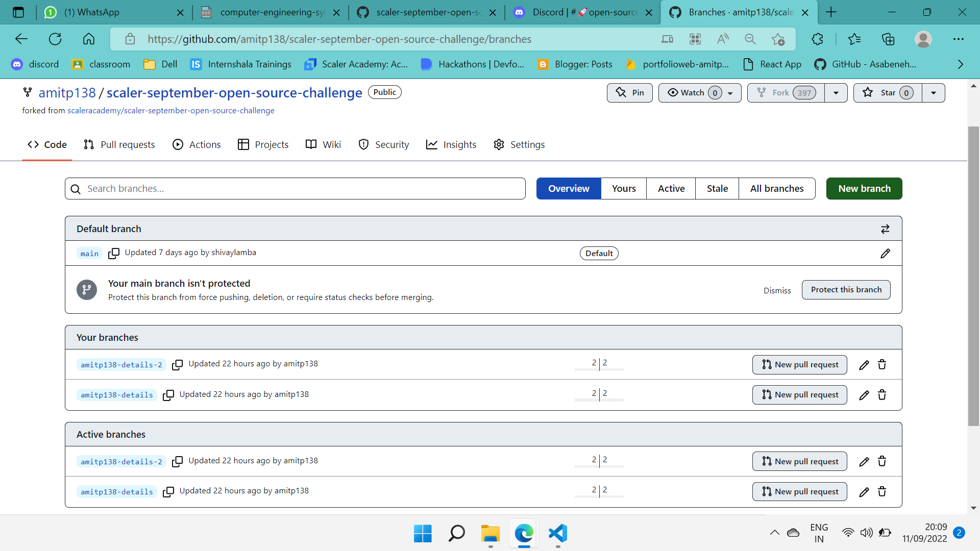The width and height of the screenshot is (980, 551).
Task: Open Visual Studio Code from the taskbar
Action: (x=557, y=534)
